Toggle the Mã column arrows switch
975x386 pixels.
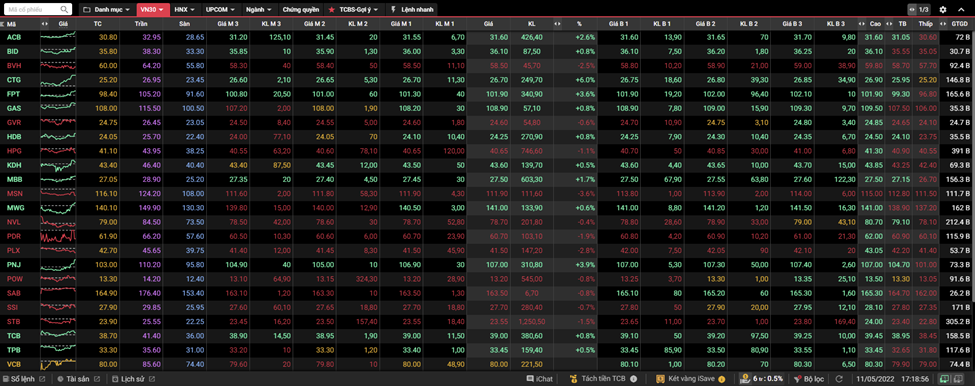tap(44, 24)
